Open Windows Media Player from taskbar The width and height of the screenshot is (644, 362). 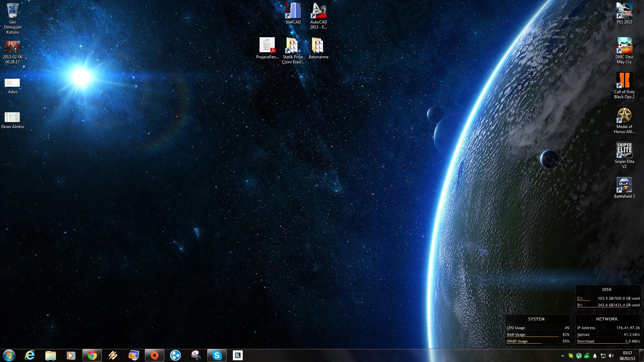(x=71, y=355)
